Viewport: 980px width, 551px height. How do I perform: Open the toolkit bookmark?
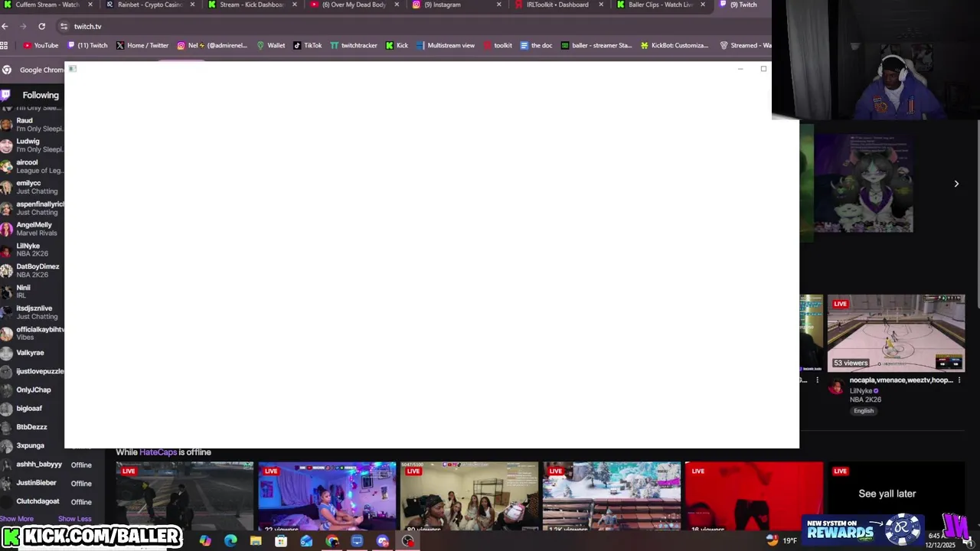click(498, 45)
